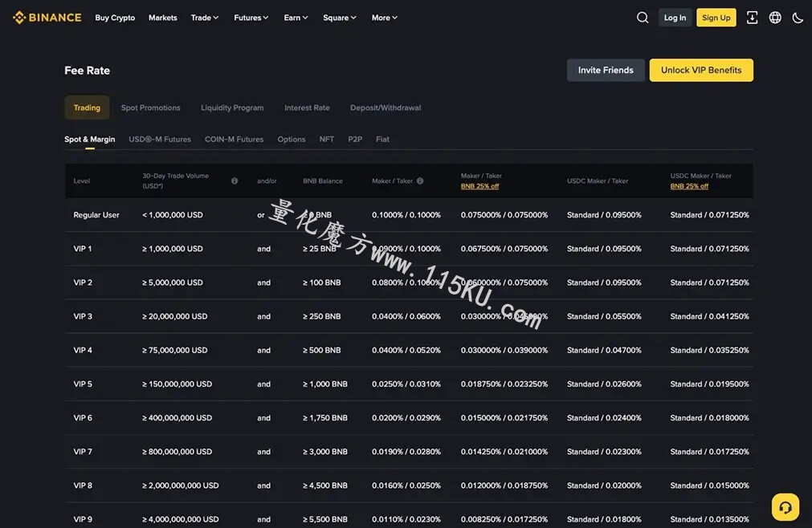
Task: Select COIN-M Futures sub-tab
Action: (x=234, y=139)
